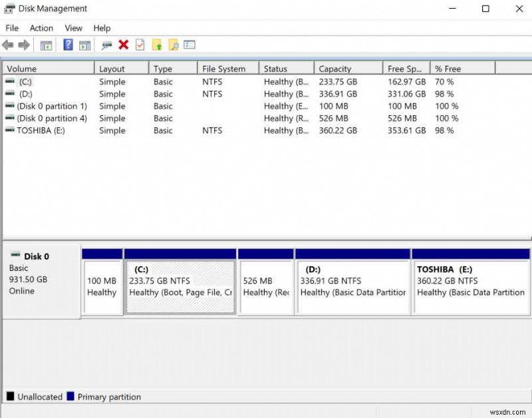Sort by the Free Space column header

407,69
